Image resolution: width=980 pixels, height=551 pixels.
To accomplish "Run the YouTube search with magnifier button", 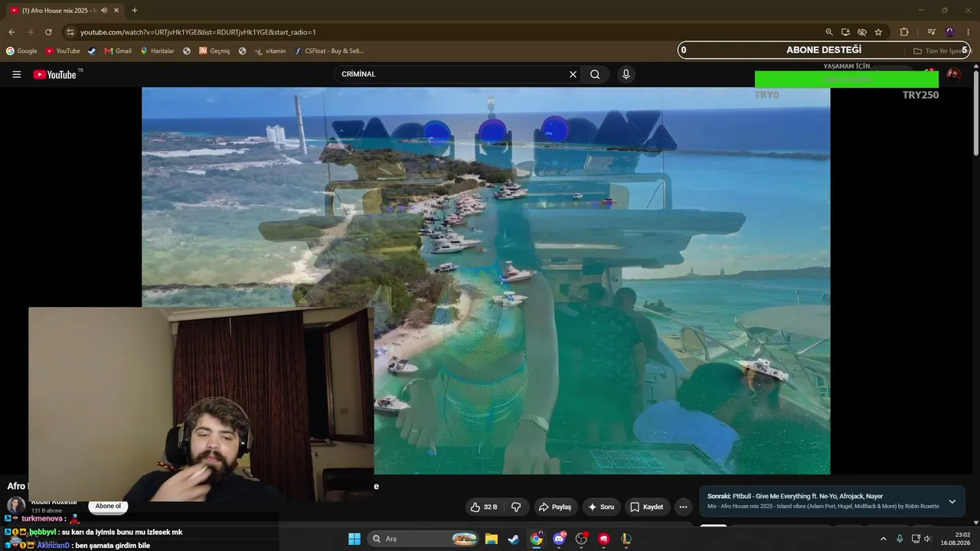I will pos(595,74).
